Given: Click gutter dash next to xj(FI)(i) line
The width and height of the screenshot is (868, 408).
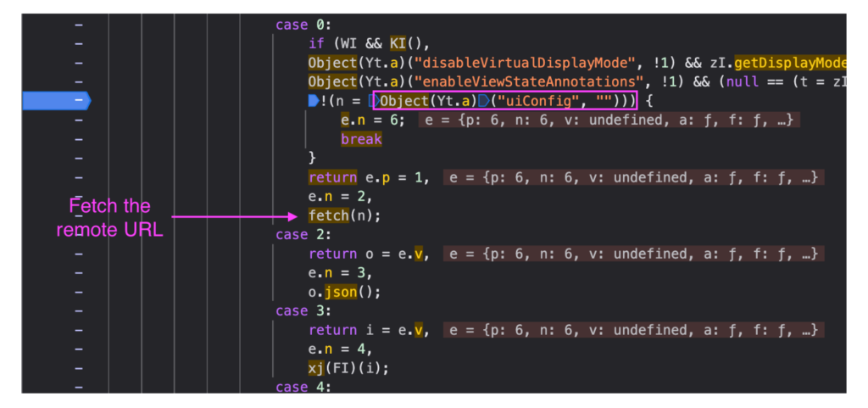Looking at the screenshot, I should [79, 368].
